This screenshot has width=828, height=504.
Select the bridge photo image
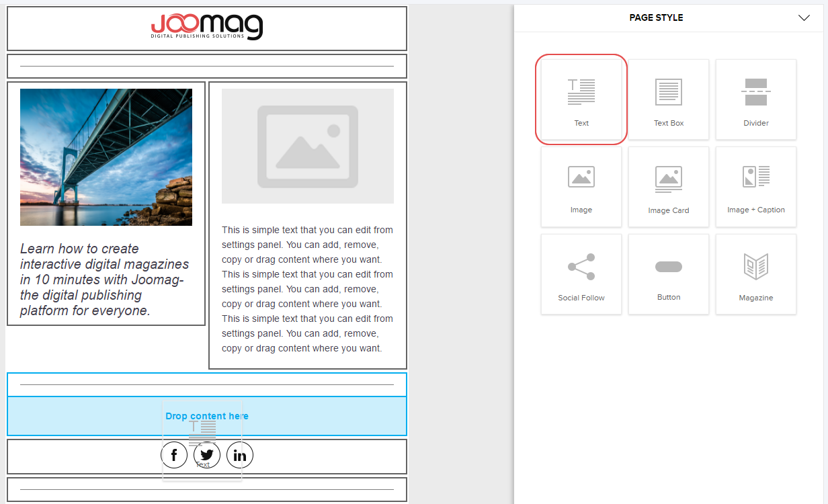[x=106, y=157]
